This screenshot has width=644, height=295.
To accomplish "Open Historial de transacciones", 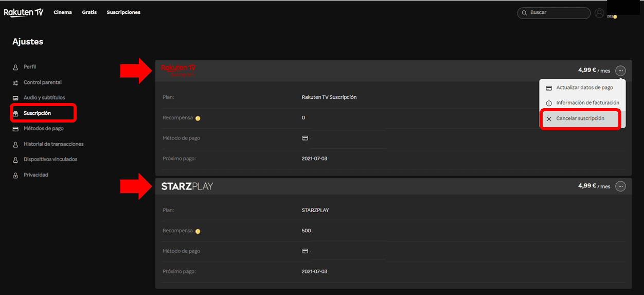I will click(53, 144).
